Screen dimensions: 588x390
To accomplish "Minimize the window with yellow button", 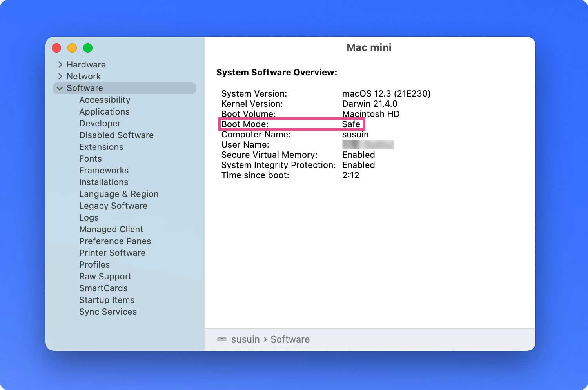I will 72,48.
